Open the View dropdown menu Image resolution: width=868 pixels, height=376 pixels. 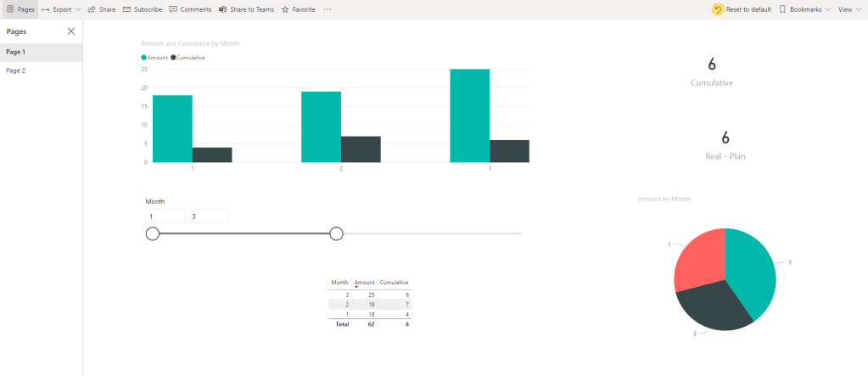[x=859, y=9]
